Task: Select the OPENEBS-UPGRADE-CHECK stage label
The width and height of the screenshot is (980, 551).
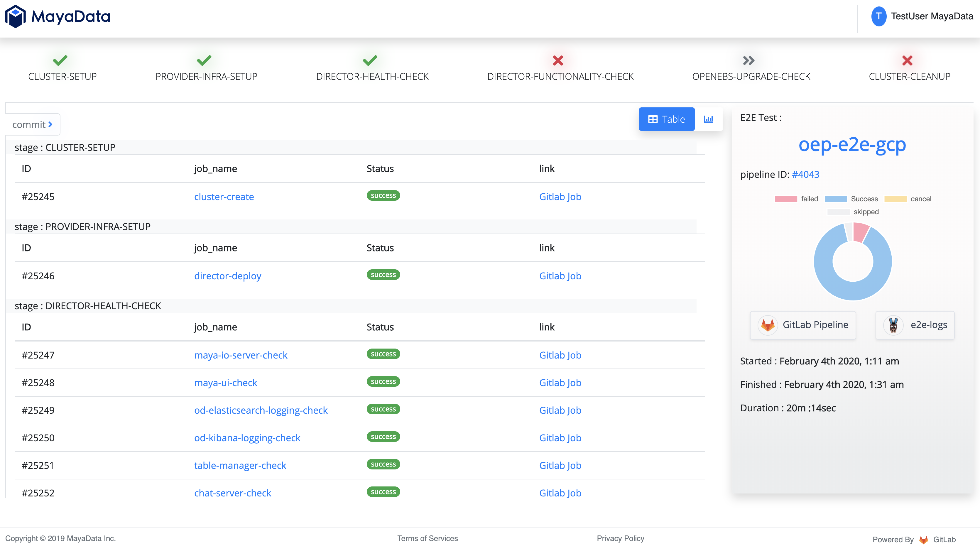Action: coord(751,77)
